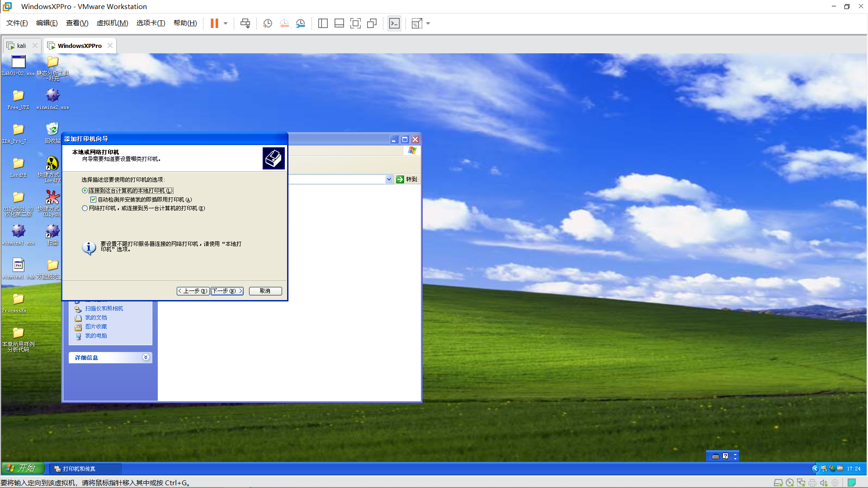Expand the 详细信息 details panel
This screenshot has width=868, height=488.
(146, 357)
